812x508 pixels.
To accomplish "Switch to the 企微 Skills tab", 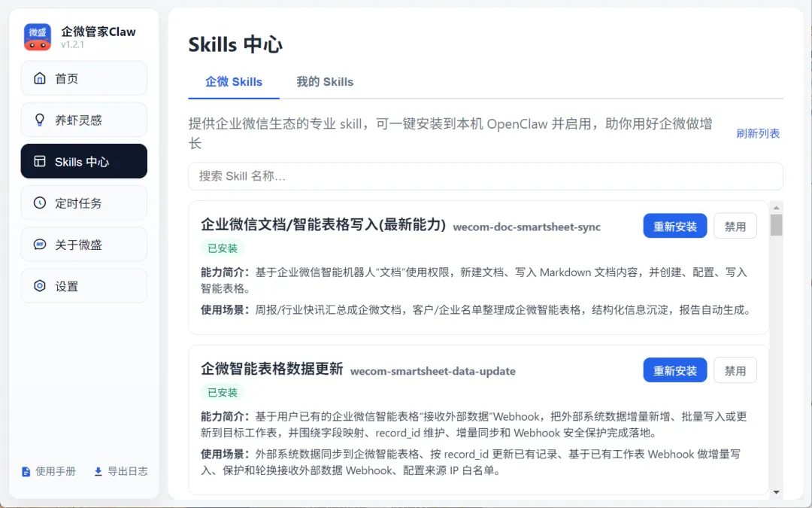I will pyautogui.click(x=234, y=82).
